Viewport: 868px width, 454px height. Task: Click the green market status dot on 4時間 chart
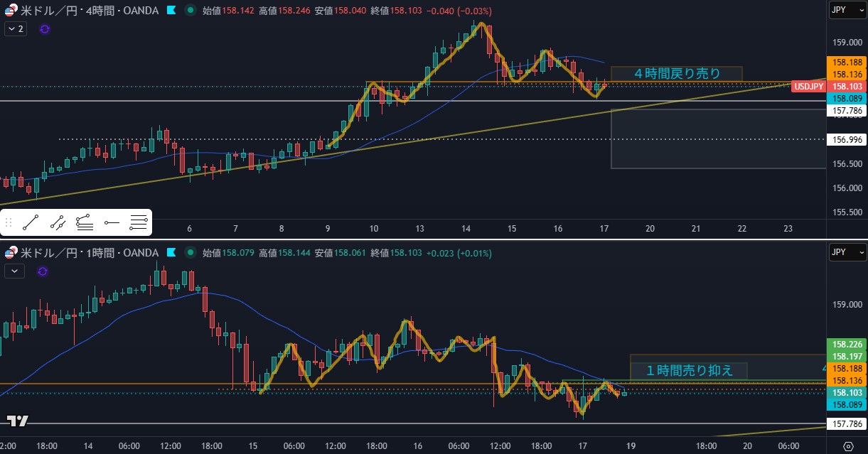(x=190, y=11)
